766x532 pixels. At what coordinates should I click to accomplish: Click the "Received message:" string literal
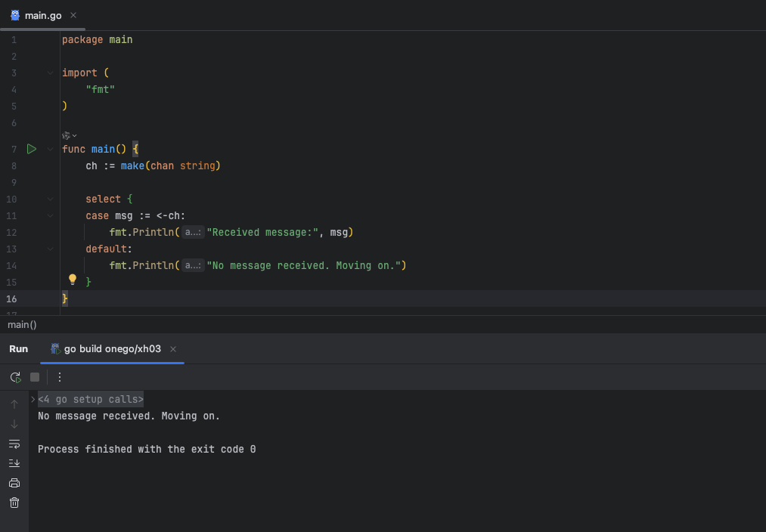pos(263,232)
